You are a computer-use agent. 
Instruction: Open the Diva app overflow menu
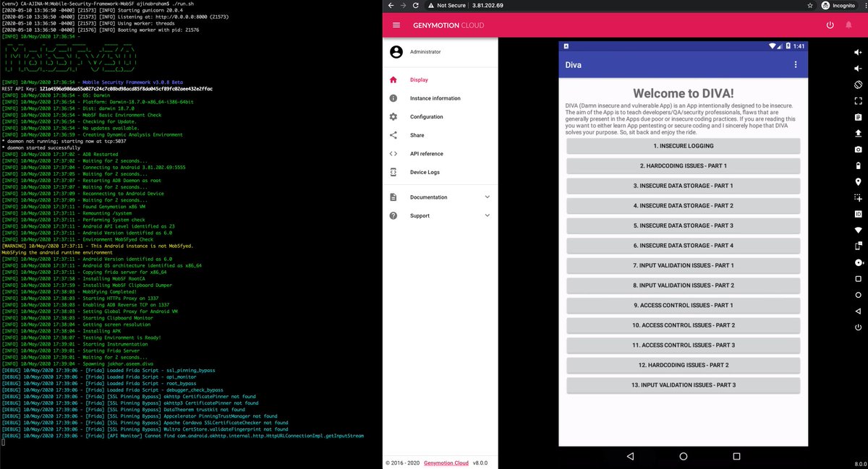point(796,65)
